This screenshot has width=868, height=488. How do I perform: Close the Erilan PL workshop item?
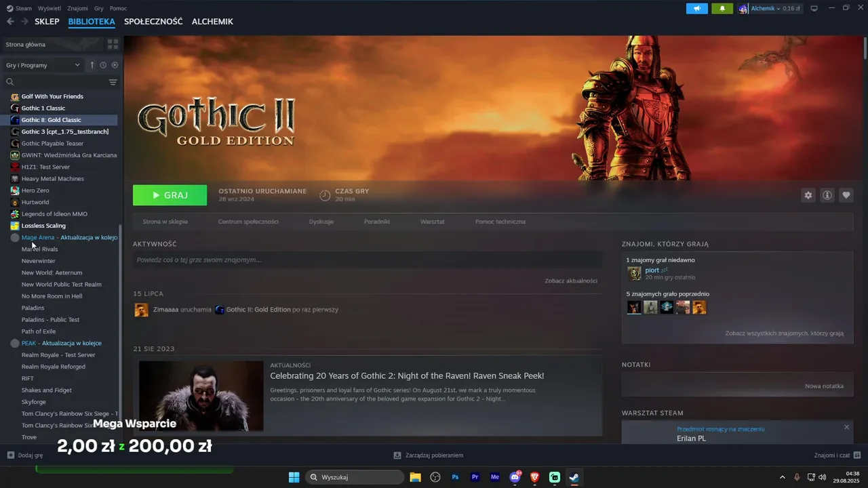point(846,427)
